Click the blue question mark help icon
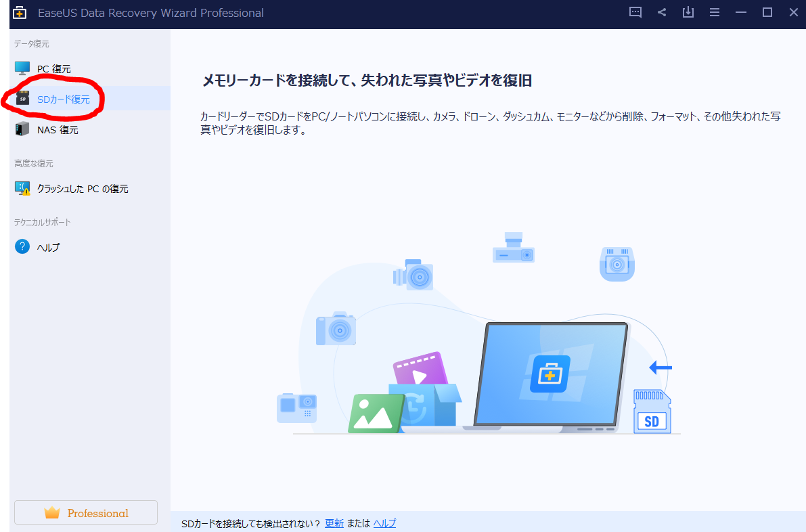Image resolution: width=806 pixels, height=532 pixels. (22, 247)
